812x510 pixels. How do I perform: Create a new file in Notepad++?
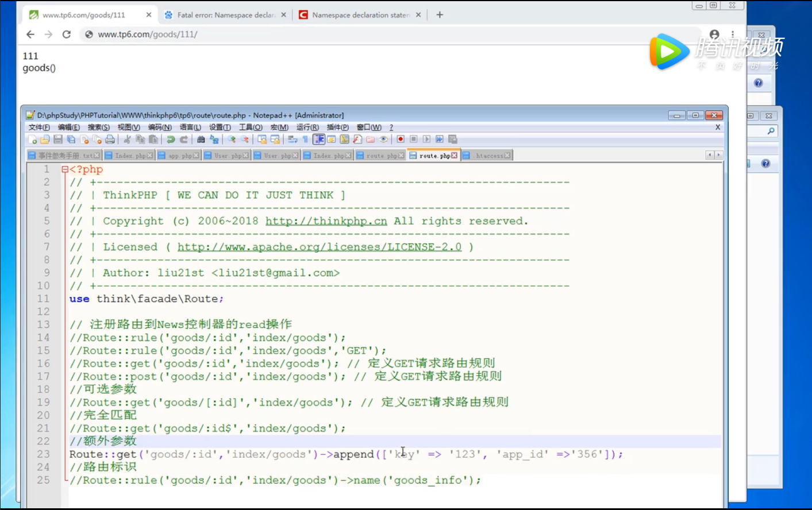pos(32,140)
